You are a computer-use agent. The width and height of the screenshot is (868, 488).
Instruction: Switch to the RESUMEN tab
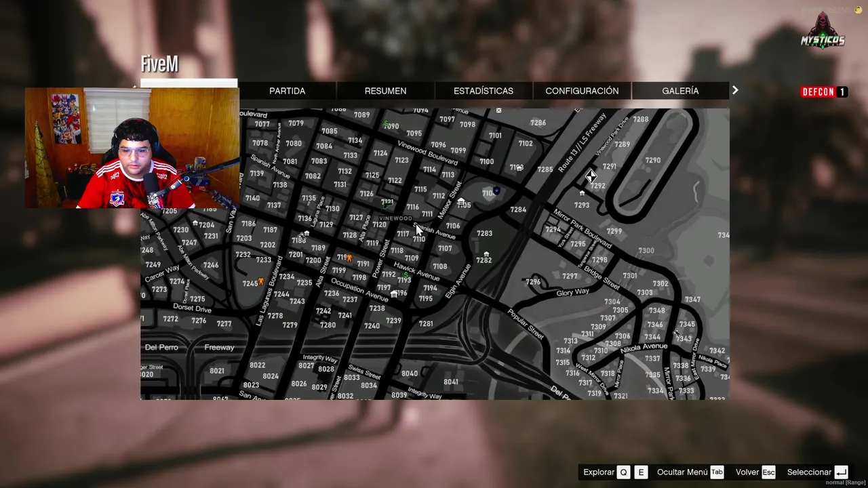(x=385, y=91)
